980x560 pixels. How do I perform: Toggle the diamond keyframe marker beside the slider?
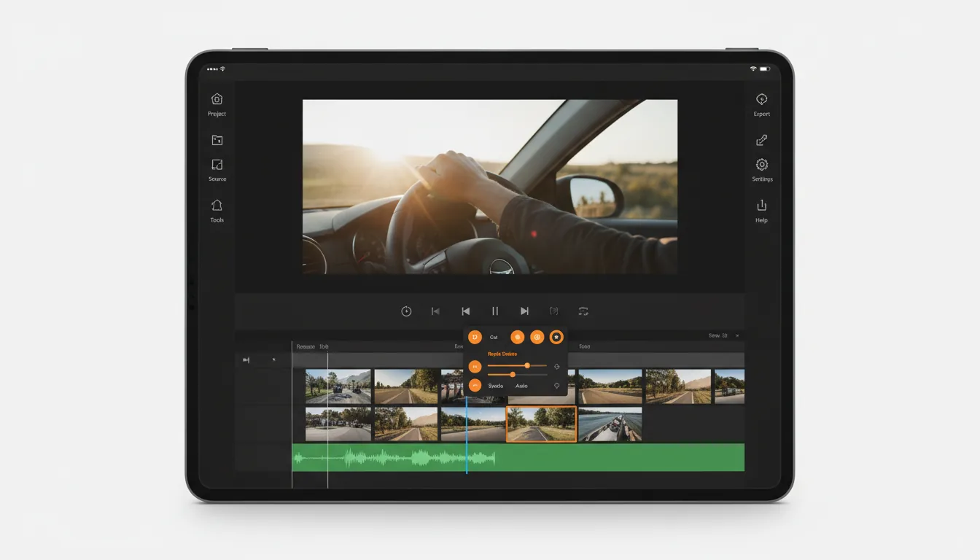pyautogui.click(x=557, y=367)
